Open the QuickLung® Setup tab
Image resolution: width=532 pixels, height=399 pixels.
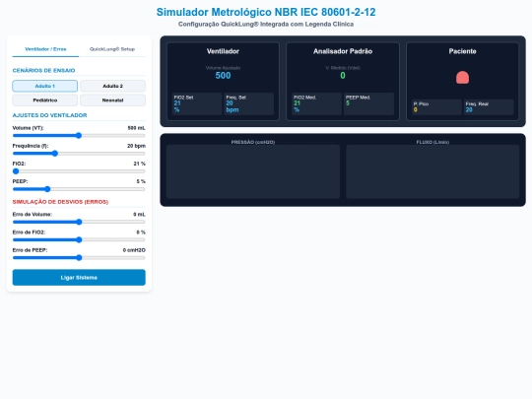coord(112,49)
